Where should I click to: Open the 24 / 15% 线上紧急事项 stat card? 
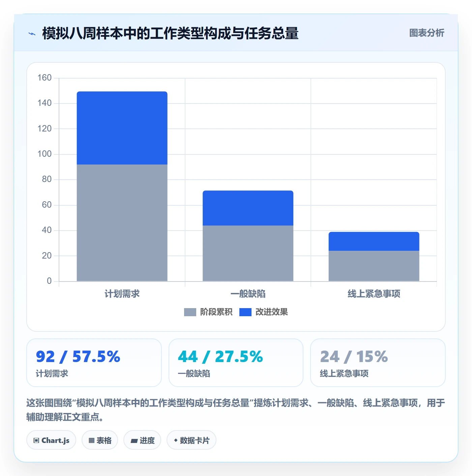coord(378,363)
